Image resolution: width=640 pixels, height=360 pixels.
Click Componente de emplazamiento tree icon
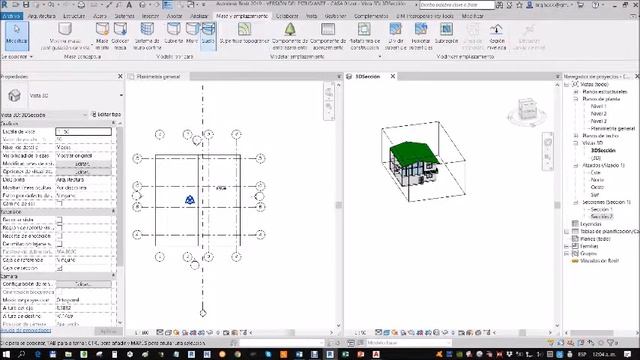coord(290,29)
